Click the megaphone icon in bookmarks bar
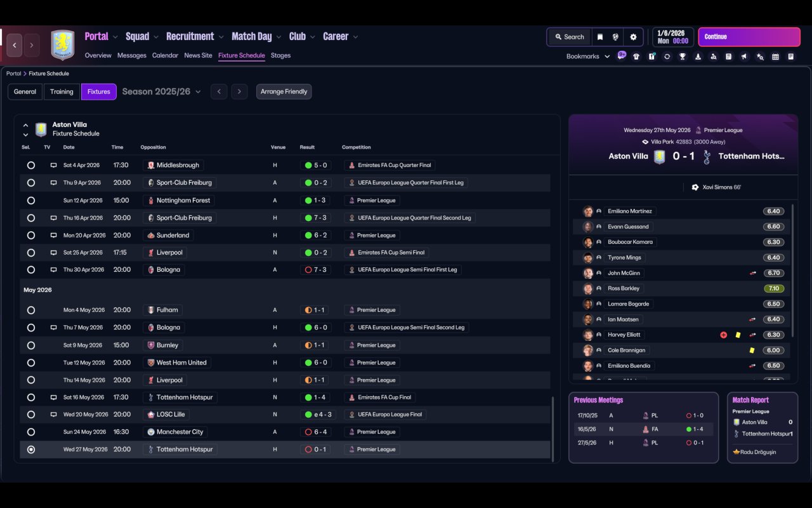Image resolution: width=812 pixels, height=508 pixels. [744, 57]
